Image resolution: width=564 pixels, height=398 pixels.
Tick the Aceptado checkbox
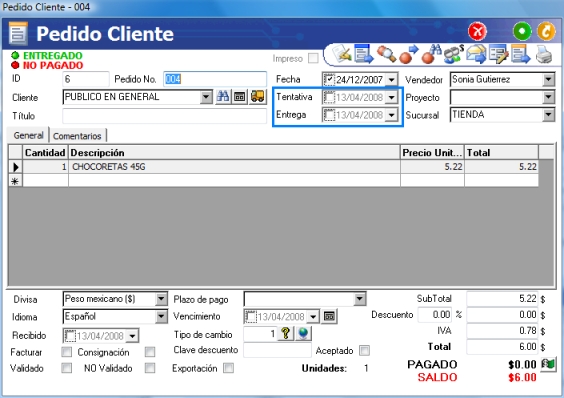pyautogui.click(x=364, y=350)
